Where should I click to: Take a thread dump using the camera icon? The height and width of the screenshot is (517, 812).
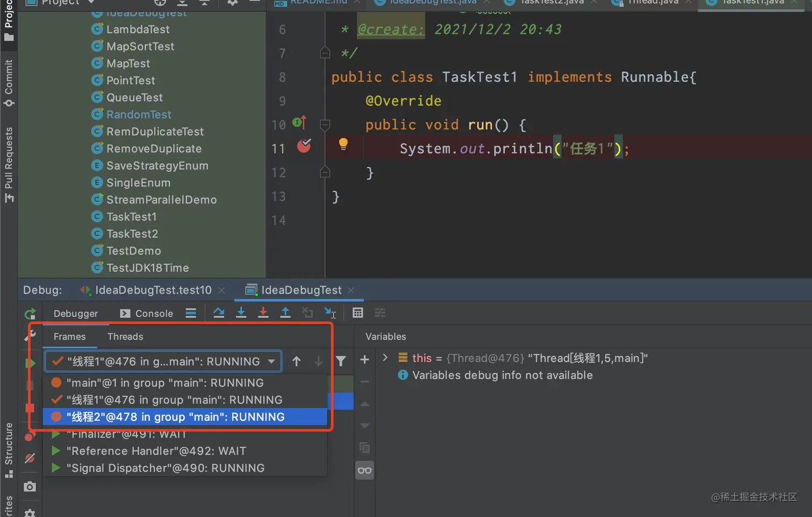click(30, 486)
